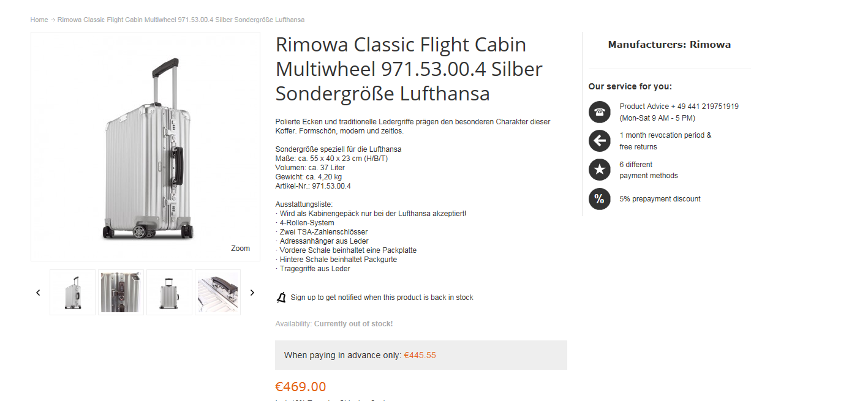Open the next thumbnail with right chevron

click(252, 293)
